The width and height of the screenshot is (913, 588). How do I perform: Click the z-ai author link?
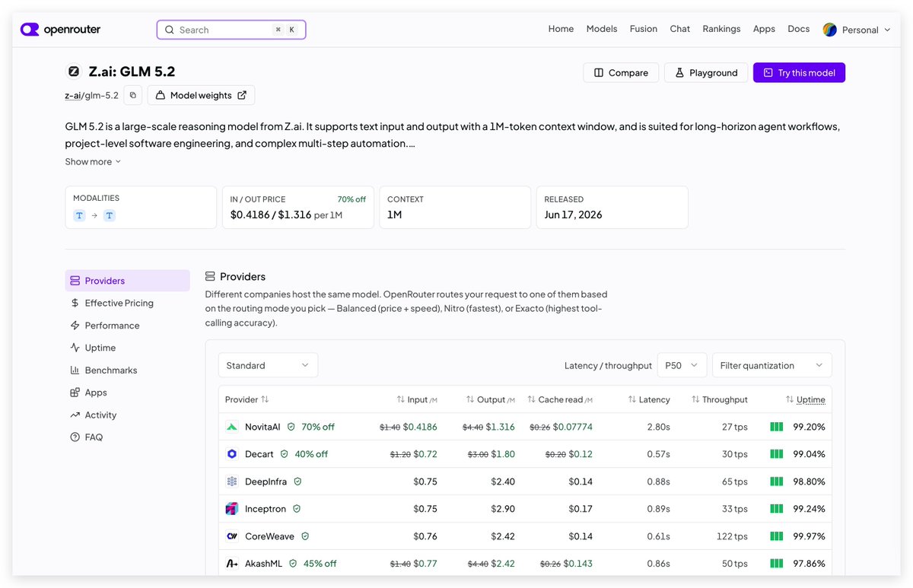click(x=72, y=96)
